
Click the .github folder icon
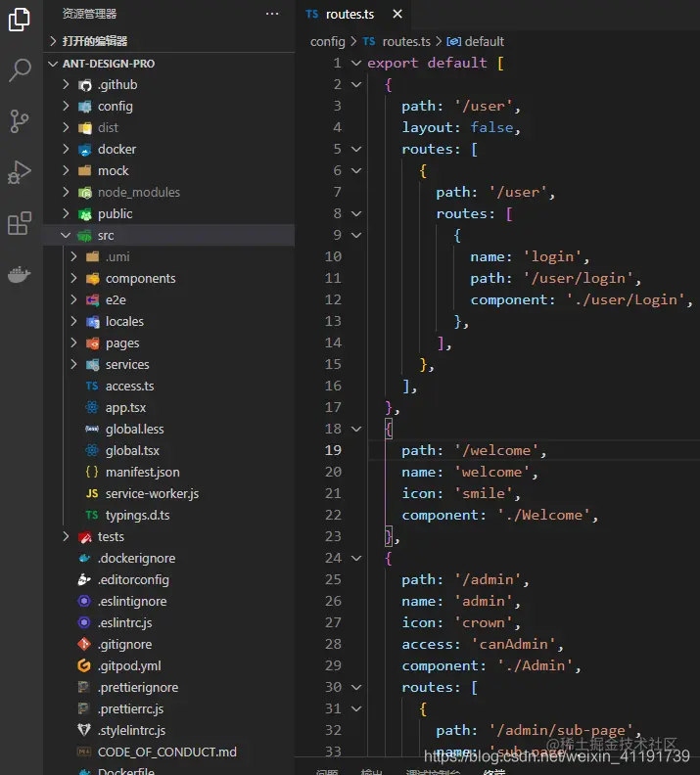click(85, 85)
